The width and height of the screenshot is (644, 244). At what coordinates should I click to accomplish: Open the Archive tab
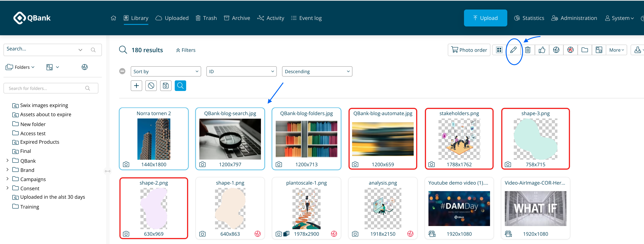pos(237,18)
